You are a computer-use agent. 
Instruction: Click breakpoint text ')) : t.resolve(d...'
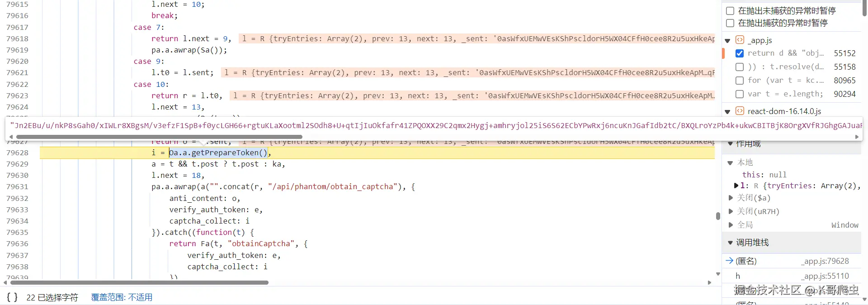coord(786,67)
